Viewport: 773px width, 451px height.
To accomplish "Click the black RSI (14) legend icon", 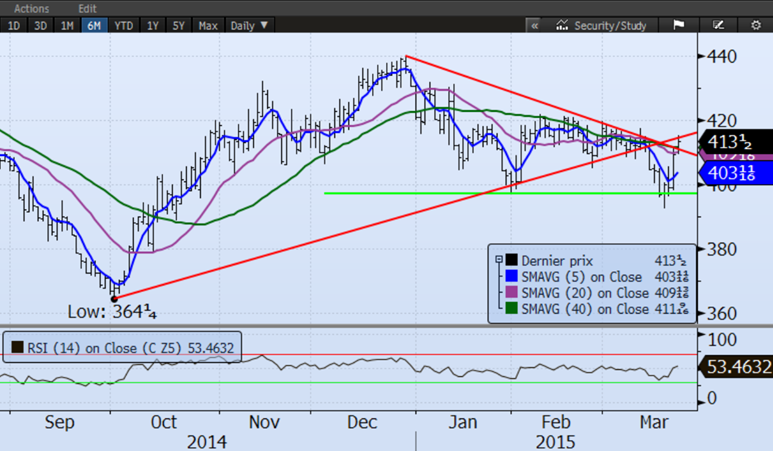I will click(17, 349).
